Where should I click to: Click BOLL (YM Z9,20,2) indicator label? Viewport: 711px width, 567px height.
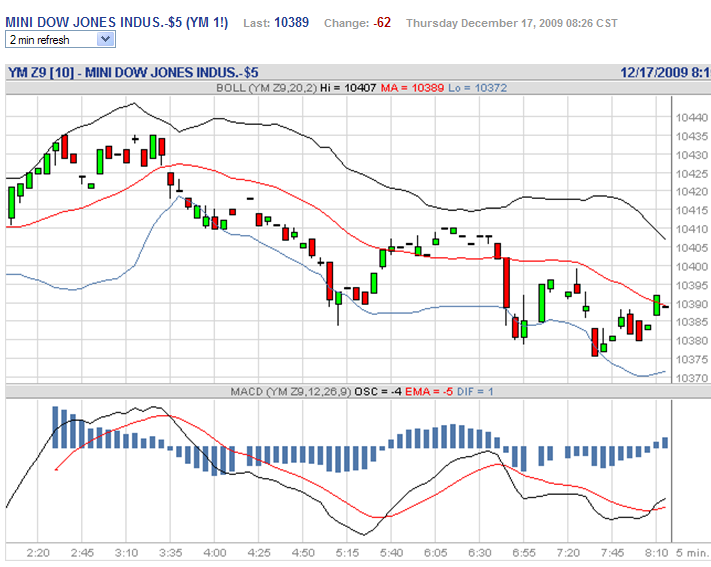point(267,88)
